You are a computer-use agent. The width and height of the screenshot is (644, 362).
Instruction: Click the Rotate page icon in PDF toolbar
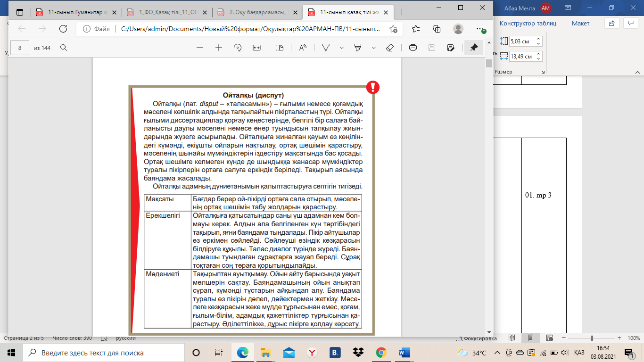238,48
